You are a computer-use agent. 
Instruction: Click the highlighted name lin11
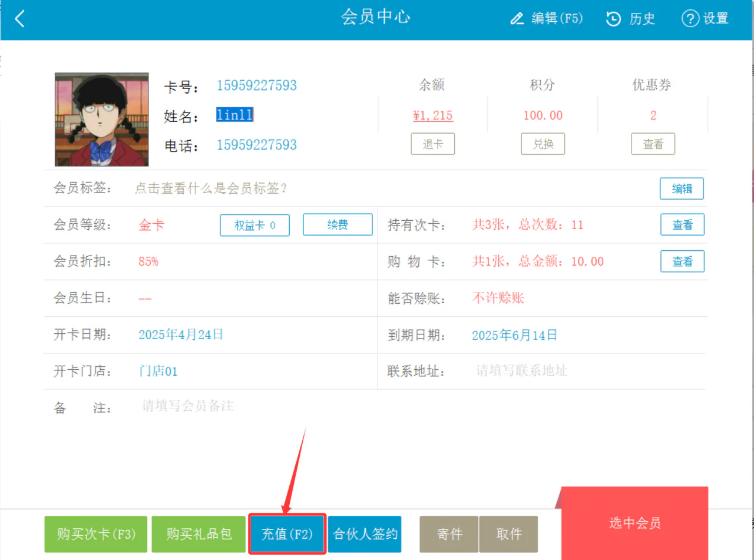234,115
